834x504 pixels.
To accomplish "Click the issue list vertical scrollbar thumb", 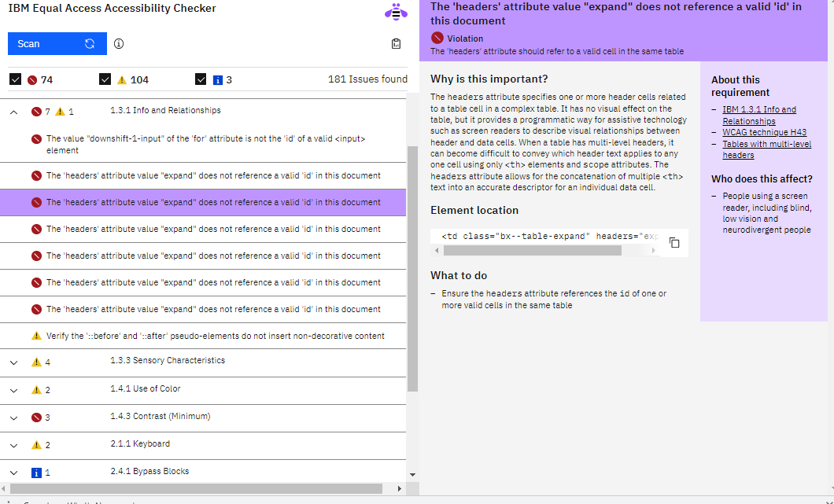I will [x=413, y=268].
